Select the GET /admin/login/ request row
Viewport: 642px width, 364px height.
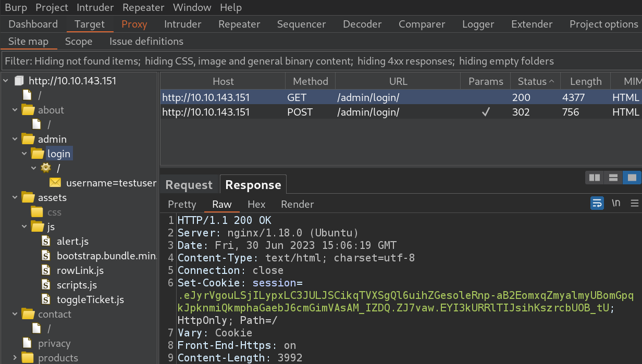[x=401, y=97]
